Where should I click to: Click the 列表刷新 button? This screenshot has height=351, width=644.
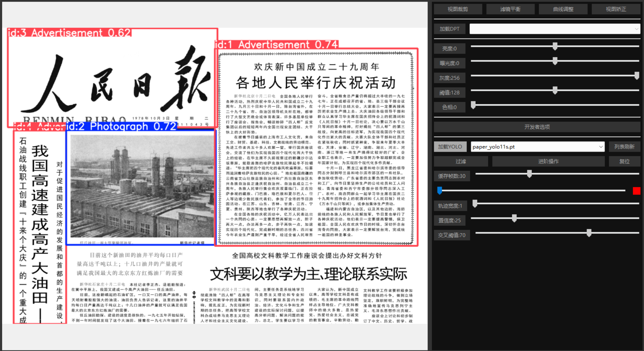coord(624,147)
